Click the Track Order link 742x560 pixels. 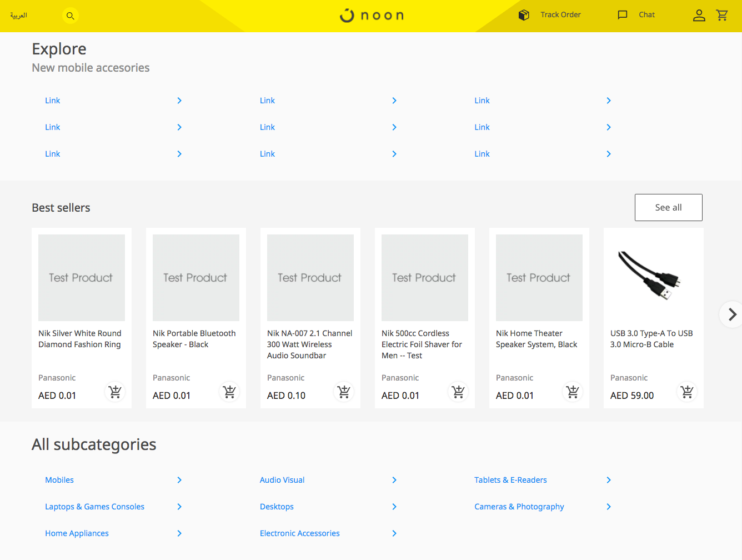(x=560, y=15)
